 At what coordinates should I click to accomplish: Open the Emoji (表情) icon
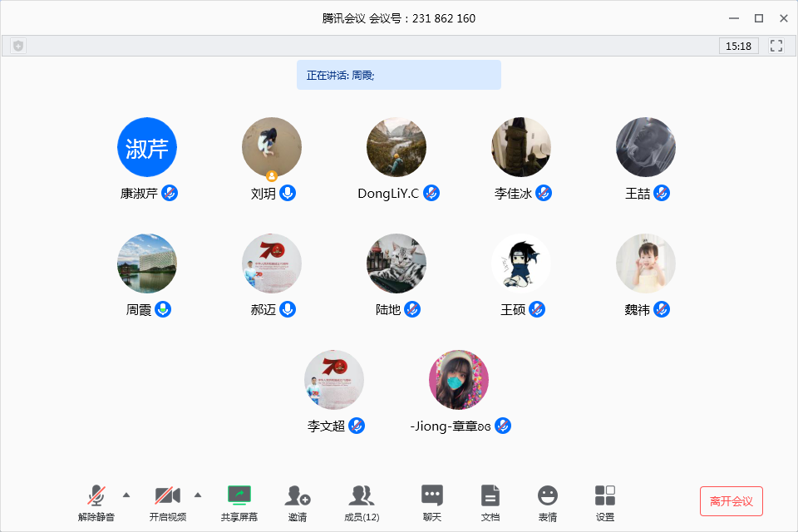pos(547,496)
